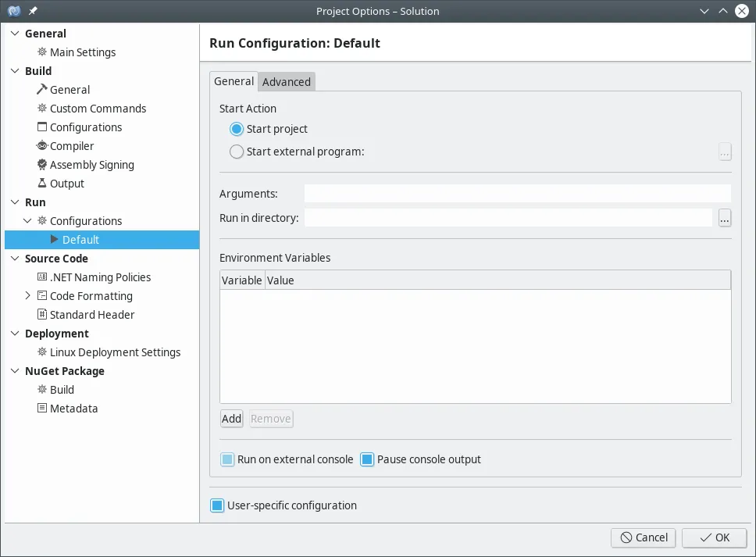Click the Metadata document icon
Image resolution: width=756 pixels, height=557 pixels.
point(42,409)
